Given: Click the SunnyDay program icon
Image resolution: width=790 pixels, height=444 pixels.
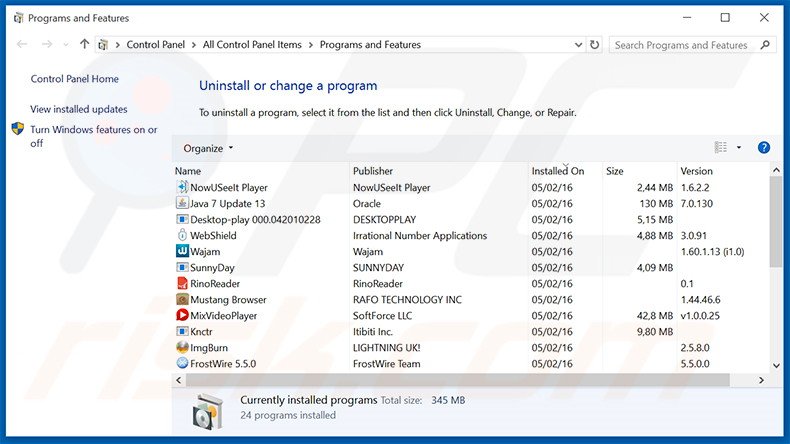Looking at the screenshot, I should pos(182,267).
